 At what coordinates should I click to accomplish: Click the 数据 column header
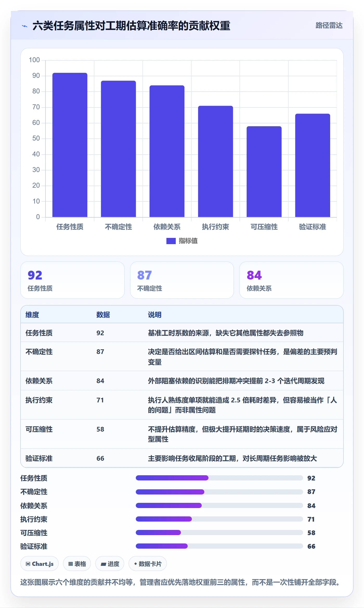pyautogui.click(x=103, y=315)
